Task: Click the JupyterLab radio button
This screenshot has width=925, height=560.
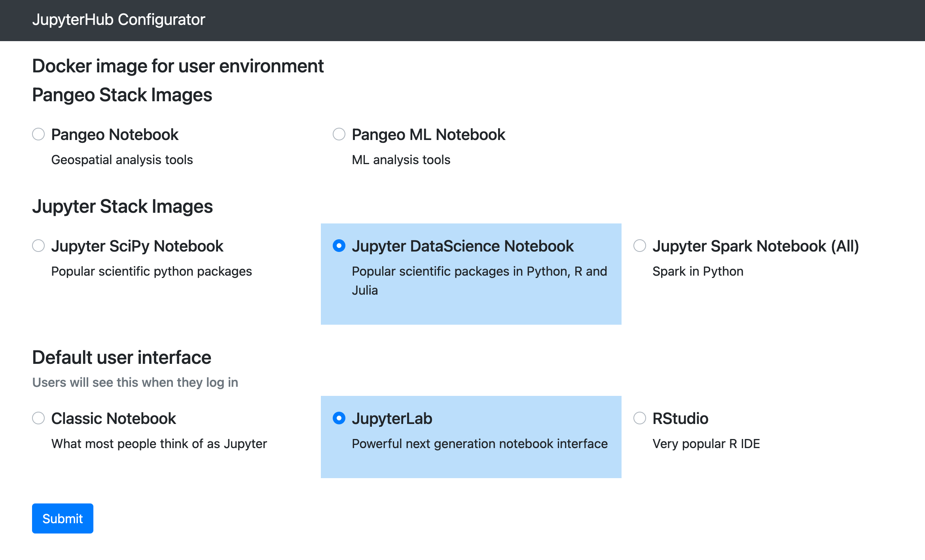Action: tap(339, 418)
